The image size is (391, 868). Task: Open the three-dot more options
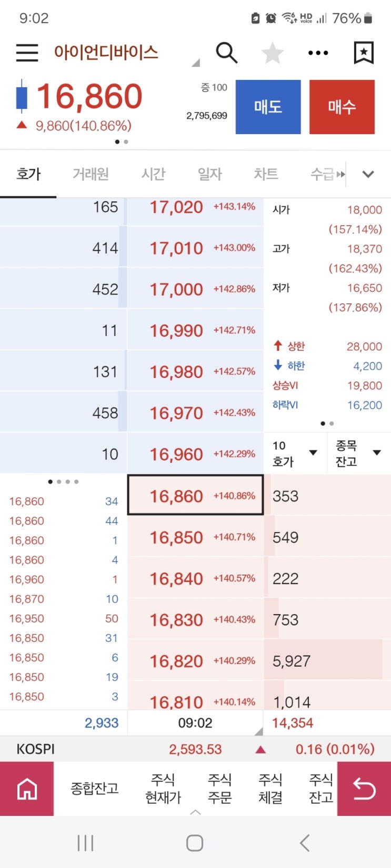pyautogui.click(x=318, y=53)
